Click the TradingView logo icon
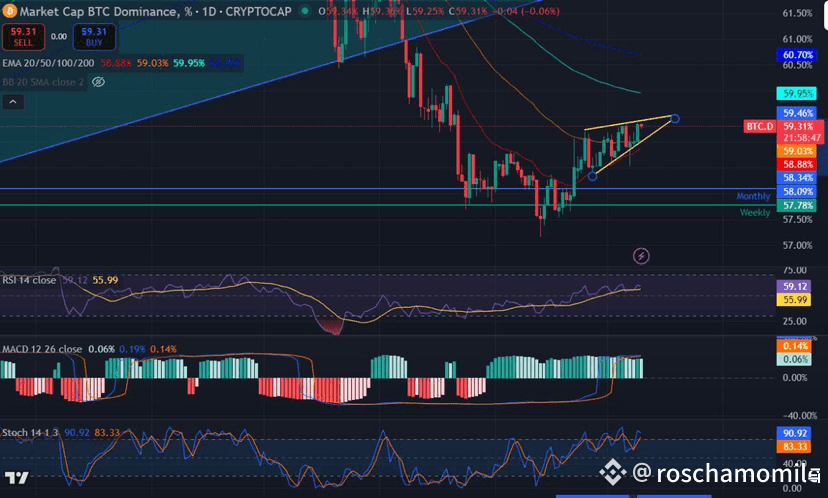Image resolution: width=828 pixels, height=498 pixels. (16, 478)
